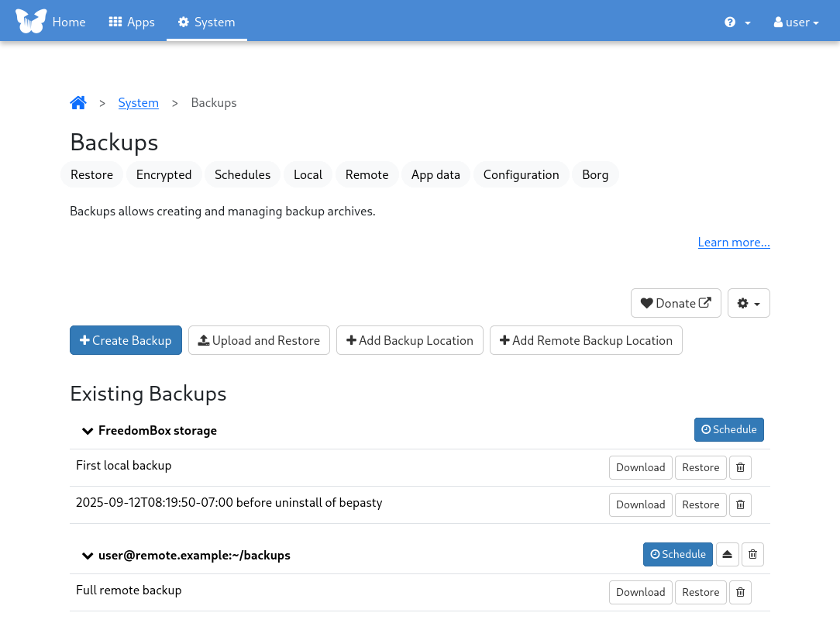Restore the 'Full remote backup' archive
The height and width of the screenshot is (630, 840).
tap(700, 592)
